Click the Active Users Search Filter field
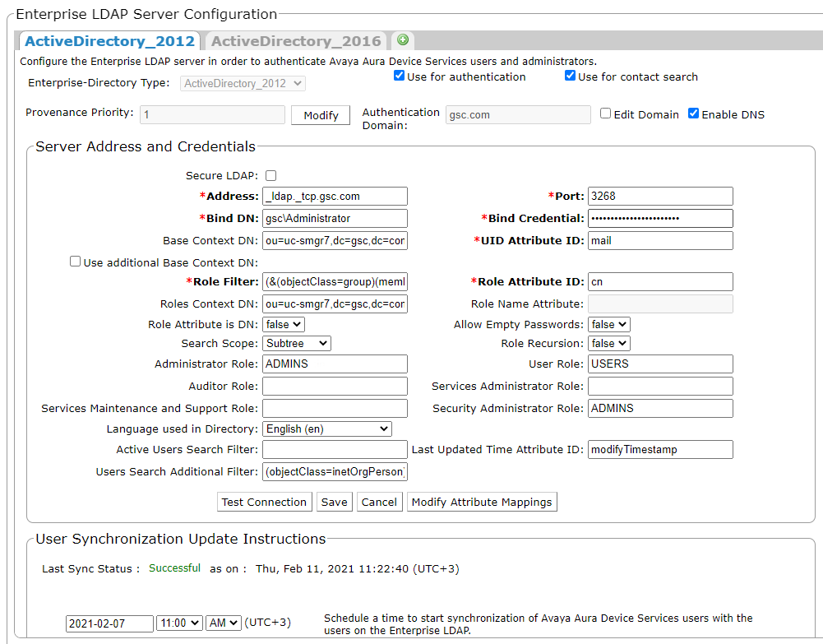 pos(335,449)
